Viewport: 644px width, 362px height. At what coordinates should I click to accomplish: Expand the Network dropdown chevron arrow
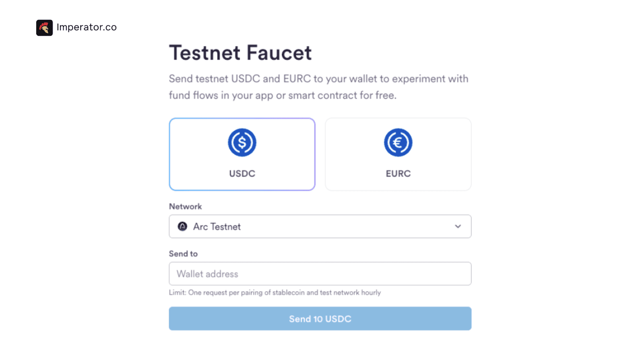[458, 226]
